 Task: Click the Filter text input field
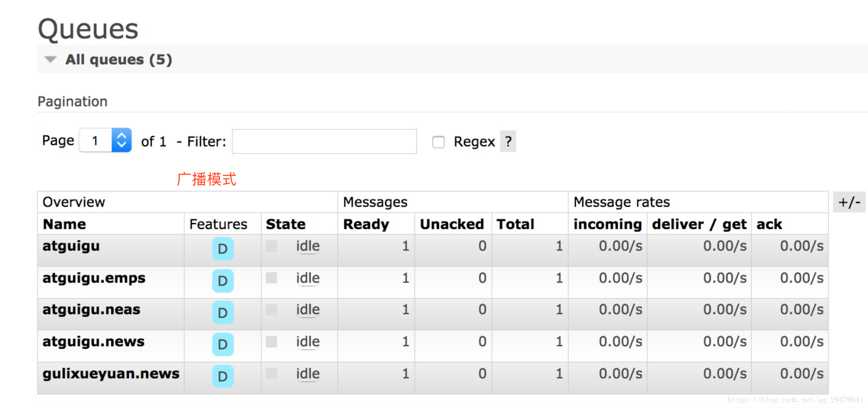pyautogui.click(x=324, y=141)
